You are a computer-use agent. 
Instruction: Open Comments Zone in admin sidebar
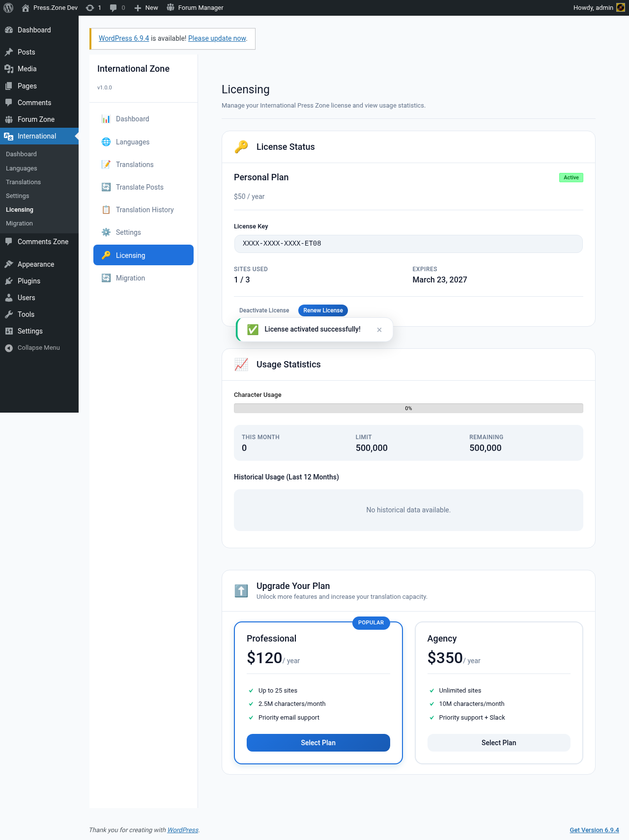[39, 242]
